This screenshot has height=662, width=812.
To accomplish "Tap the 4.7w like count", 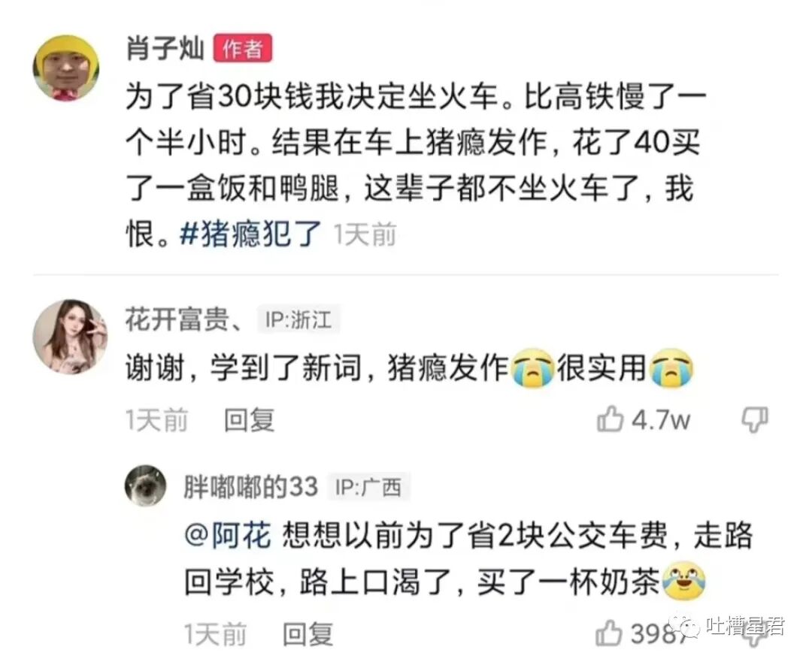I will tap(660, 419).
